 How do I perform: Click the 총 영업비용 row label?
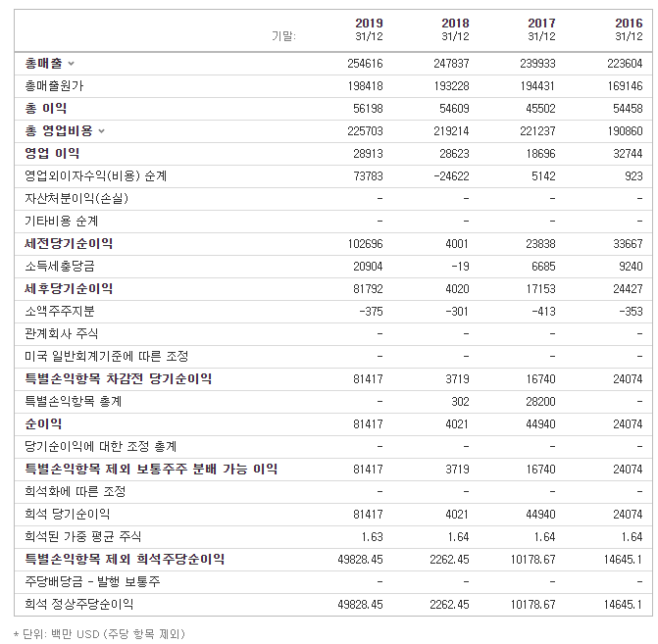click(x=59, y=131)
